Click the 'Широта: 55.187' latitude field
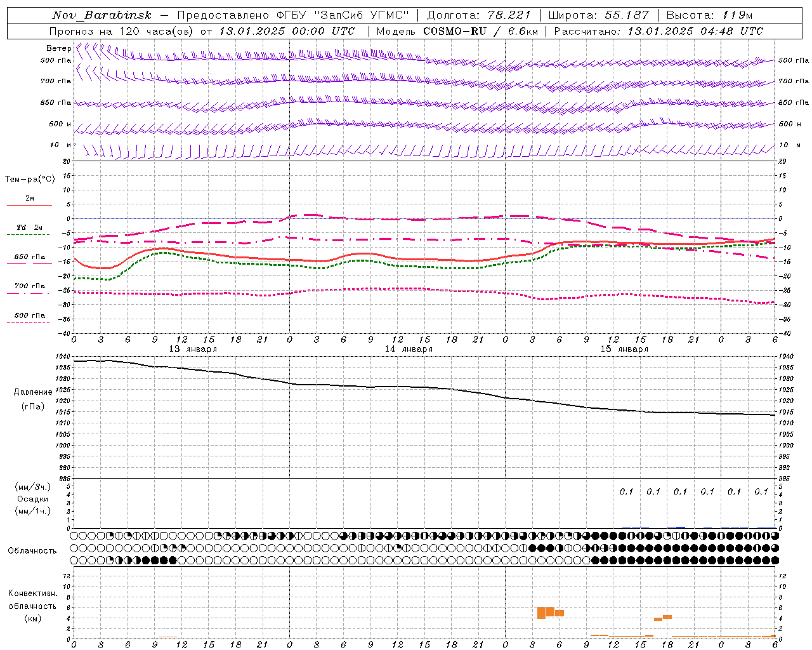 (x=598, y=15)
